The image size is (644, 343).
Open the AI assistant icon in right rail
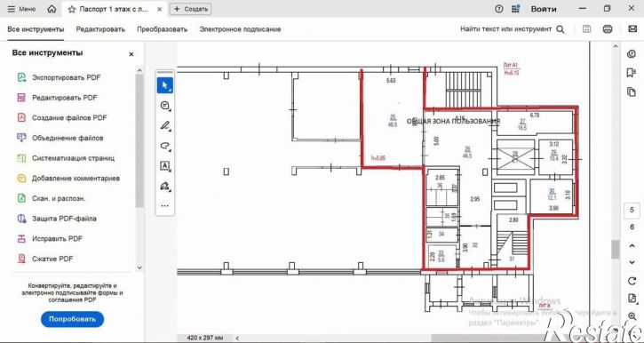pos(632,54)
